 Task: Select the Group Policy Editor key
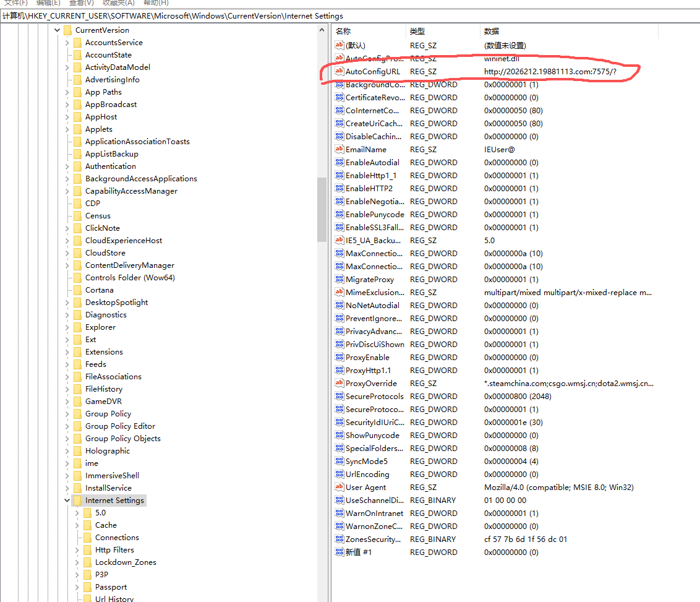click(x=120, y=426)
